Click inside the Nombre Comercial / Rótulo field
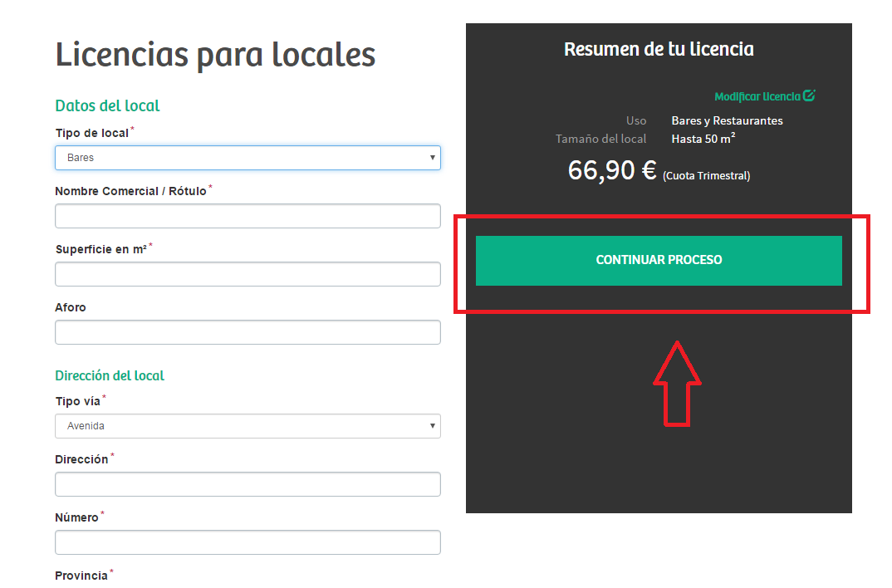Viewport: 892px width, 588px height. pos(248,215)
